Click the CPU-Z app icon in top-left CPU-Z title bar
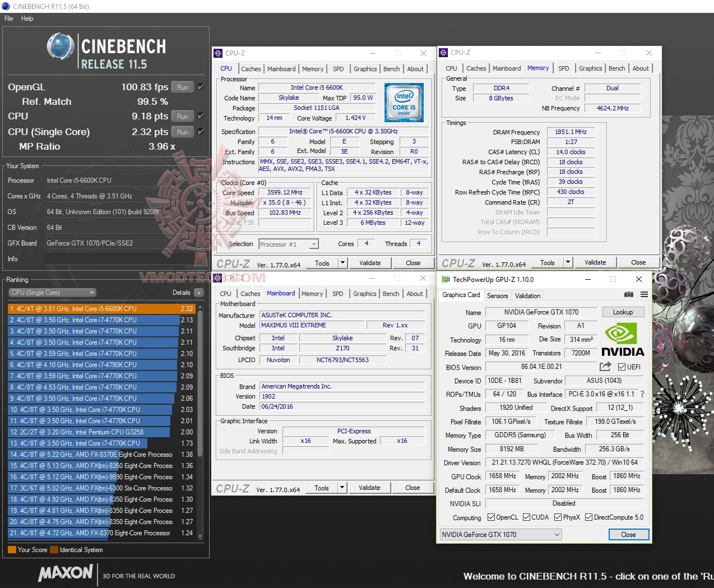The width and height of the screenshot is (714, 588). (219, 53)
